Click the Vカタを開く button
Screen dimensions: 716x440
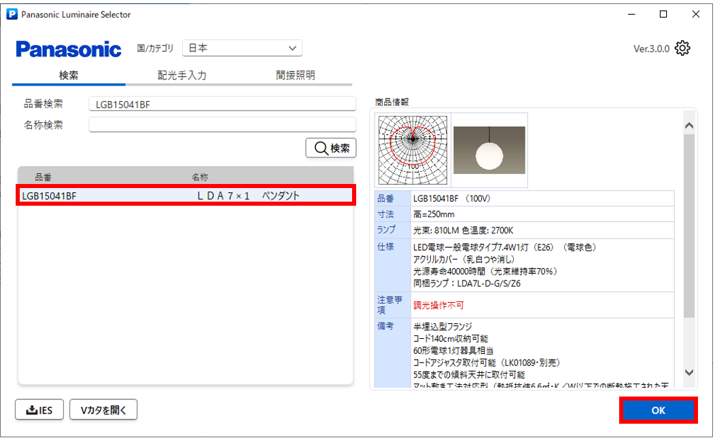[x=103, y=409]
